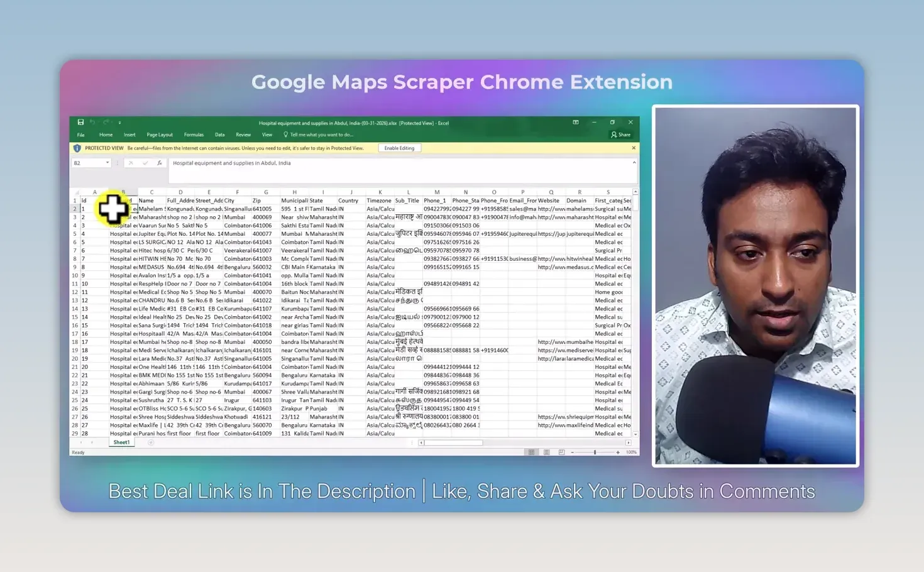
Task: Select column G header
Action: point(266,192)
